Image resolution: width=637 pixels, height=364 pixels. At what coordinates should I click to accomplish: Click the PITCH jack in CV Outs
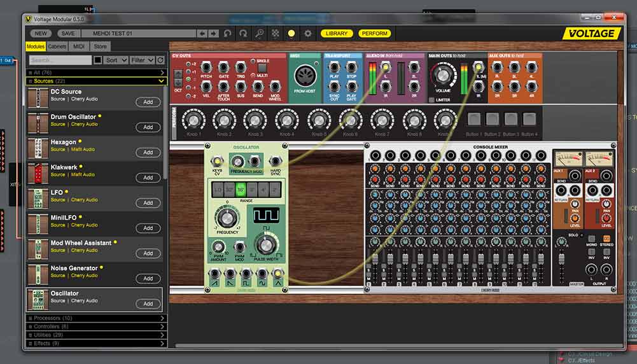[206, 67]
